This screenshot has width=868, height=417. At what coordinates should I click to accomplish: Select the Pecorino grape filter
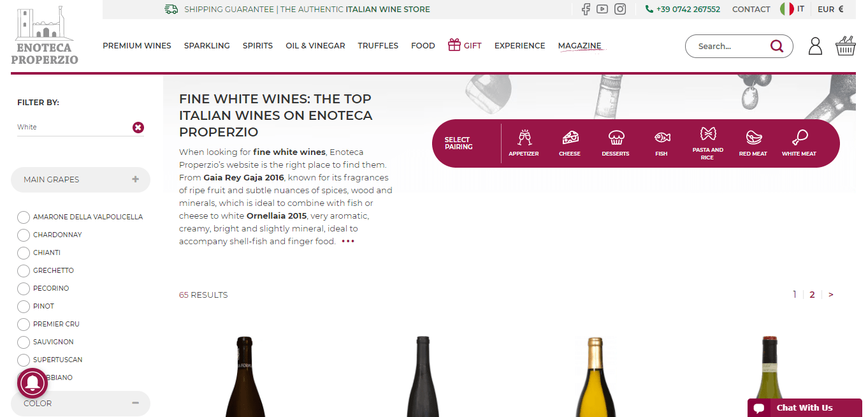24,288
